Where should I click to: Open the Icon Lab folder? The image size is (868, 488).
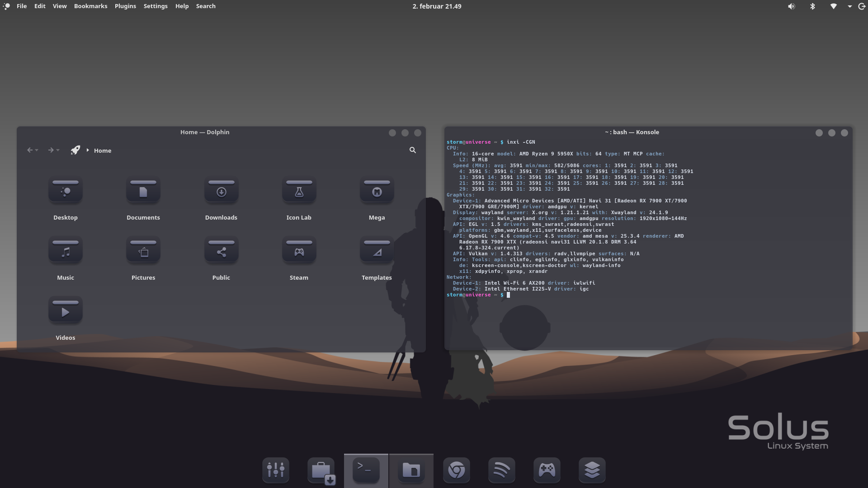[x=299, y=191]
